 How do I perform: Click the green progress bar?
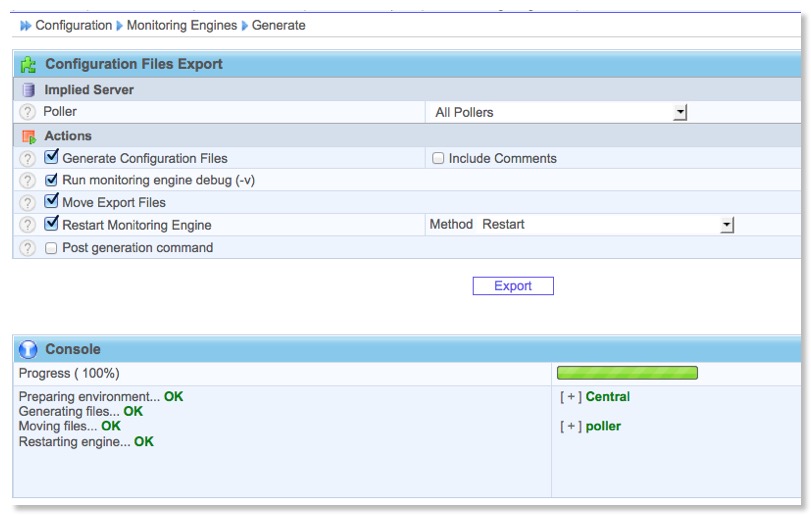627,373
